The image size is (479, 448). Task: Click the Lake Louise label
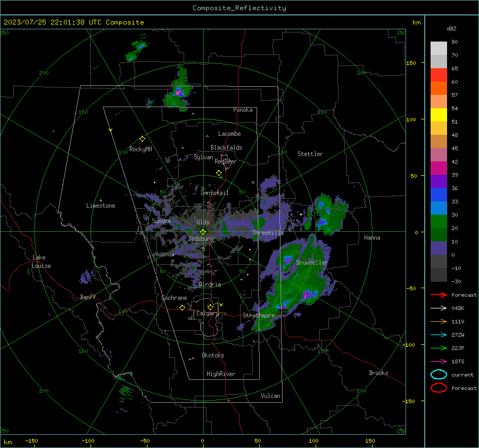41,262
